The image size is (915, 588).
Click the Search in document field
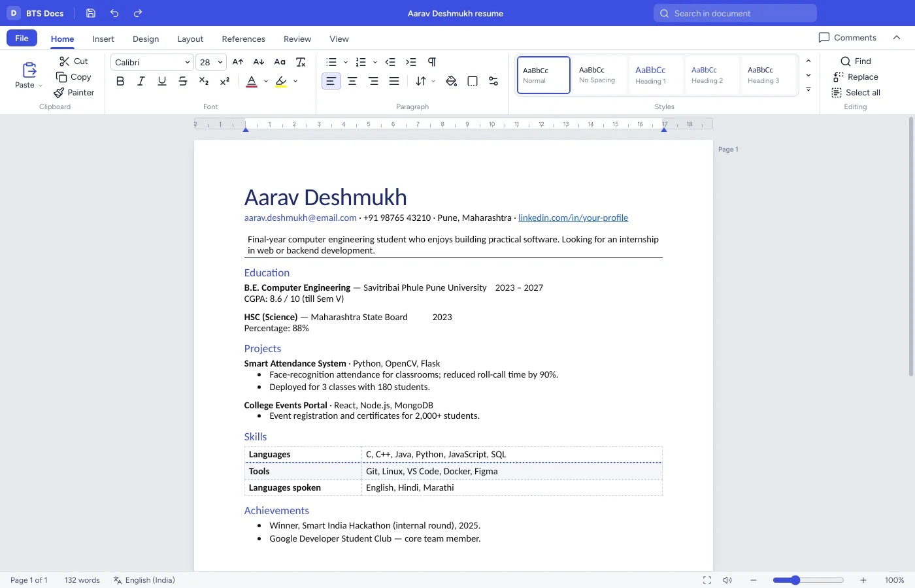(735, 13)
